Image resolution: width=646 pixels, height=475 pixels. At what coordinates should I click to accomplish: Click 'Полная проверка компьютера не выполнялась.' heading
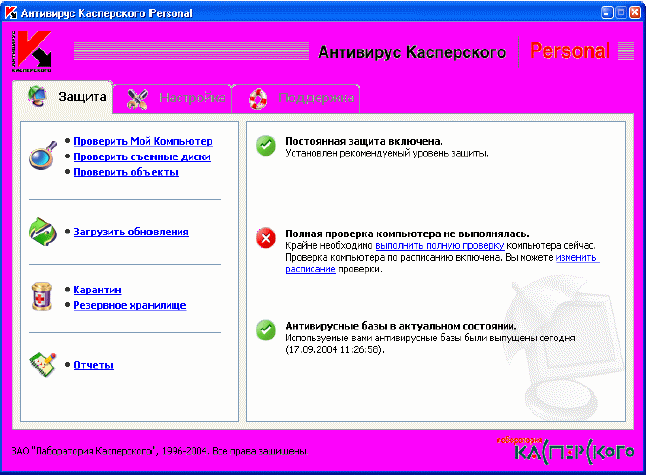407,234
